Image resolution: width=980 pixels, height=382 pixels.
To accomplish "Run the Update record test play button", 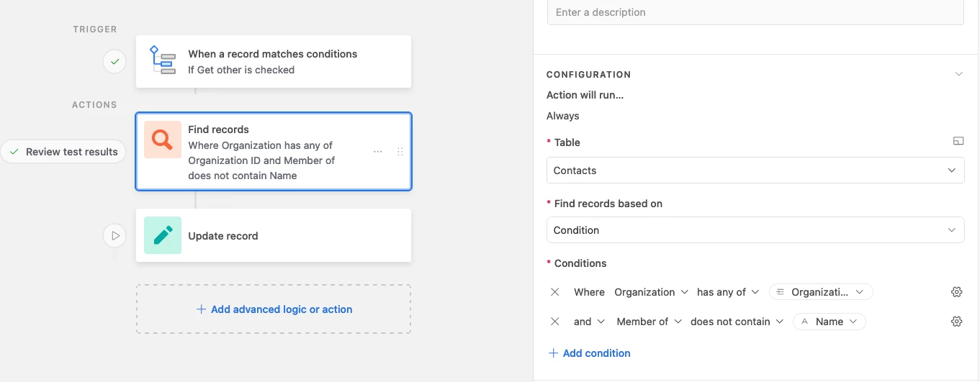I will coord(115,235).
